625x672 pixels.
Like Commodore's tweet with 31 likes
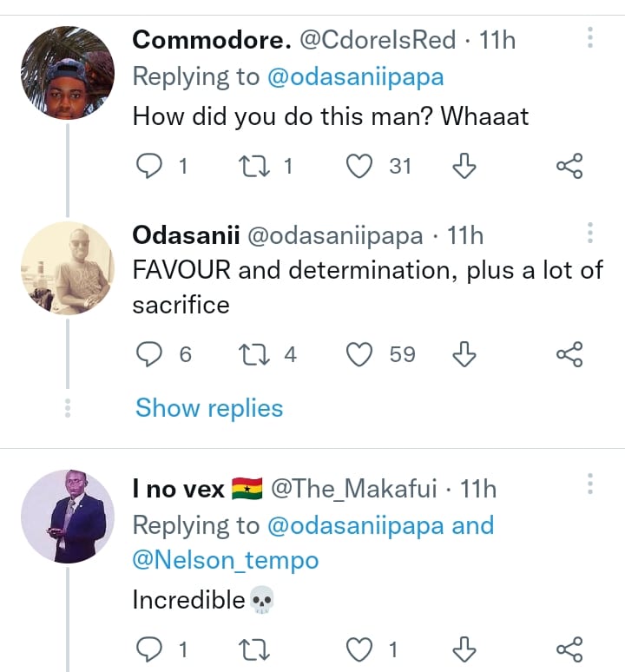[x=359, y=166]
